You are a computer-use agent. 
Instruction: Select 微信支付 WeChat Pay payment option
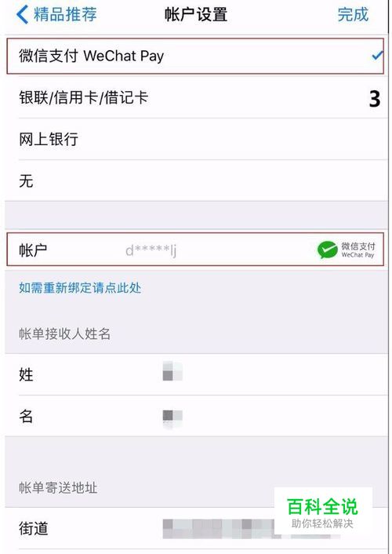pyautogui.click(x=195, y=56)
